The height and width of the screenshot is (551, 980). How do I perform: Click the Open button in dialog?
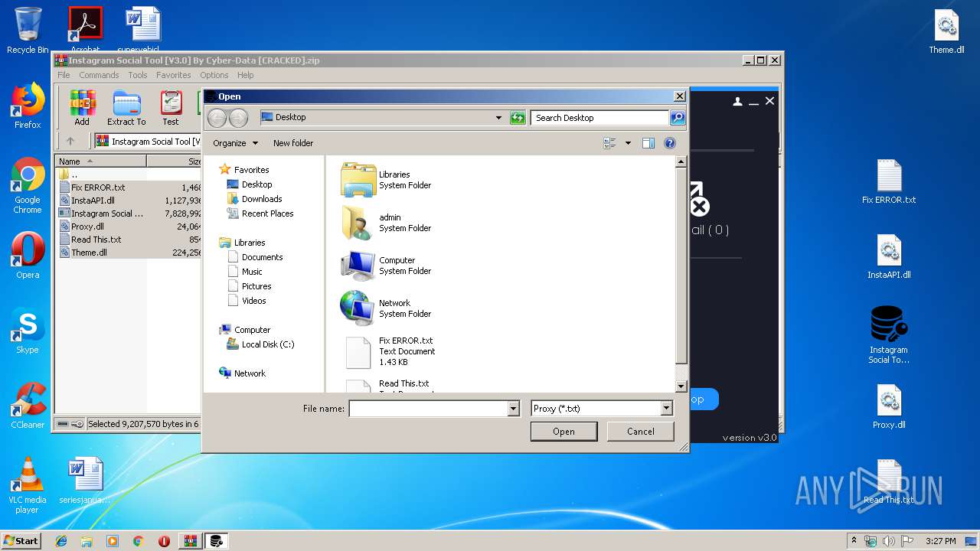tap(563, 432)
